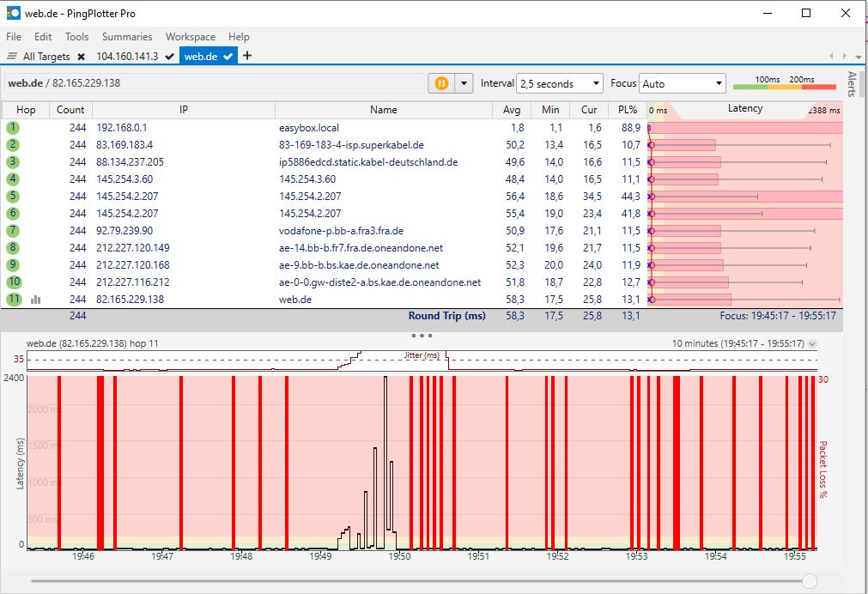Open the Alerts side panel
The width and height of the screenshot is (868, 594).
[x=852, y=83]
